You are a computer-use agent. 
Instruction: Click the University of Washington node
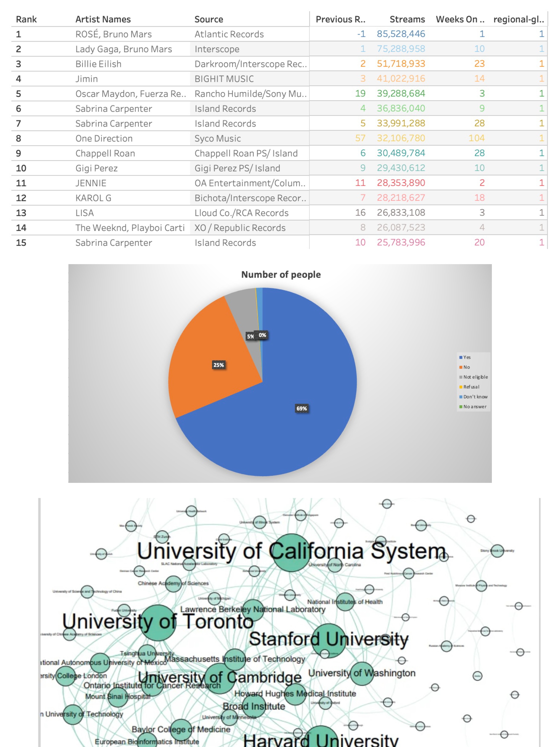(362, 674)
